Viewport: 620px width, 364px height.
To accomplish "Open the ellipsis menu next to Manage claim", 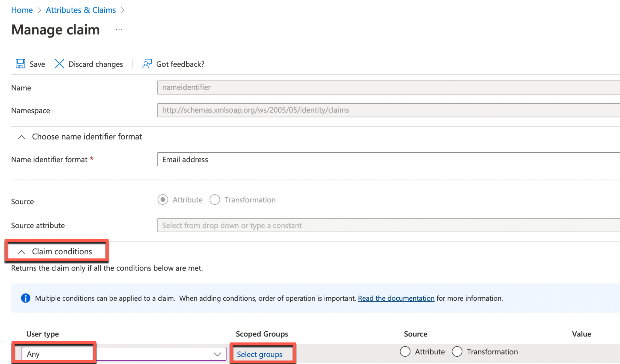I will [118, 29].
